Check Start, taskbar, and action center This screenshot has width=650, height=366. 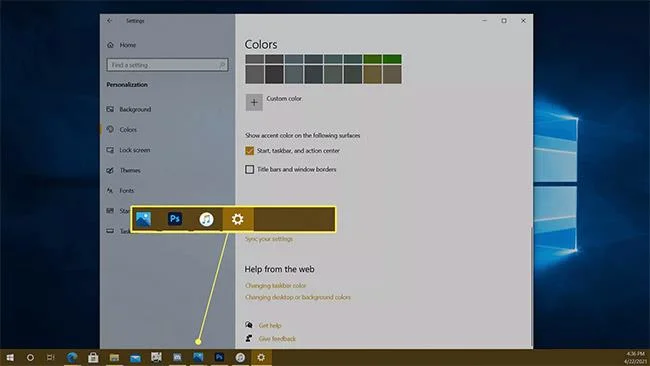pyautogui.click(x=250, y=150)
